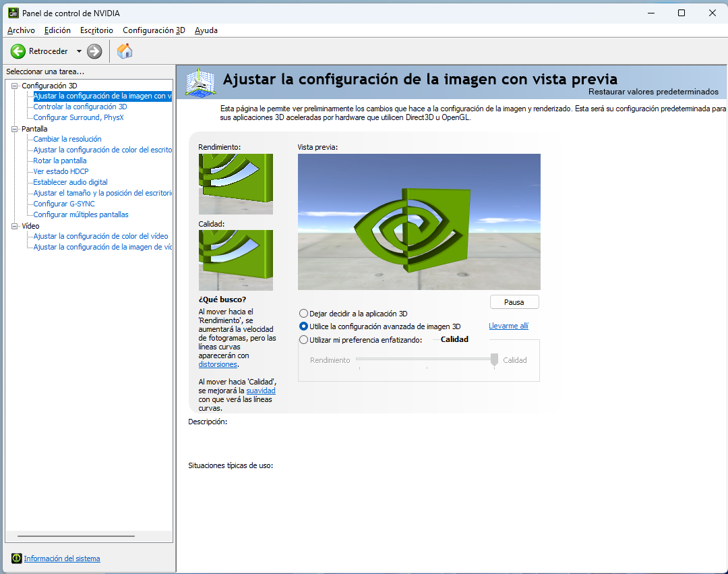
Task: Click the 'Descripción:' label
Action: click(x=208, y=422)
